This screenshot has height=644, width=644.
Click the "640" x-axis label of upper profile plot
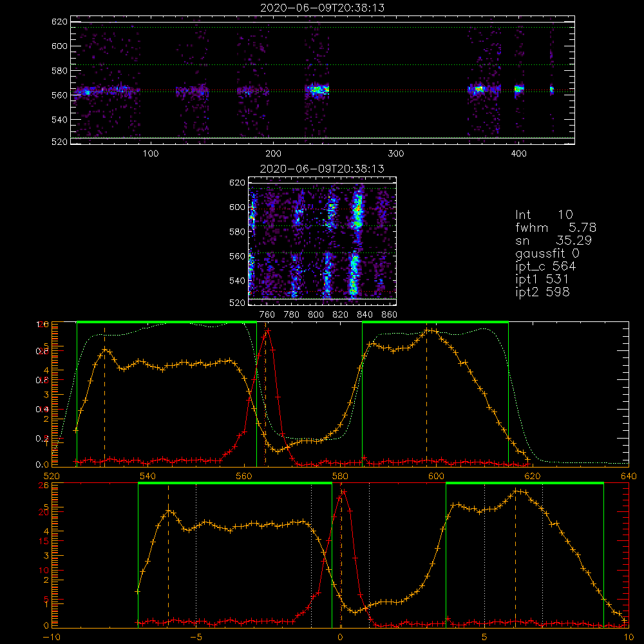[x=629, y=477]
